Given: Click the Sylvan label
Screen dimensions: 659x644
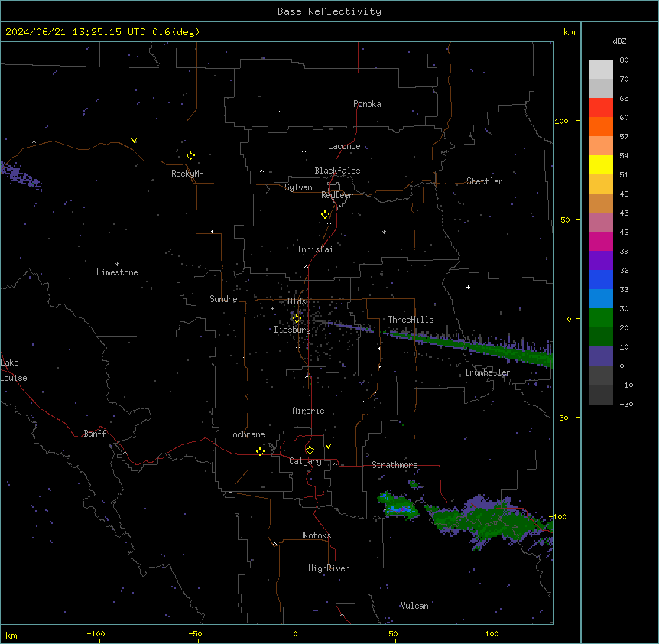Looking at the screenshot, I should (x=298, y=187).
